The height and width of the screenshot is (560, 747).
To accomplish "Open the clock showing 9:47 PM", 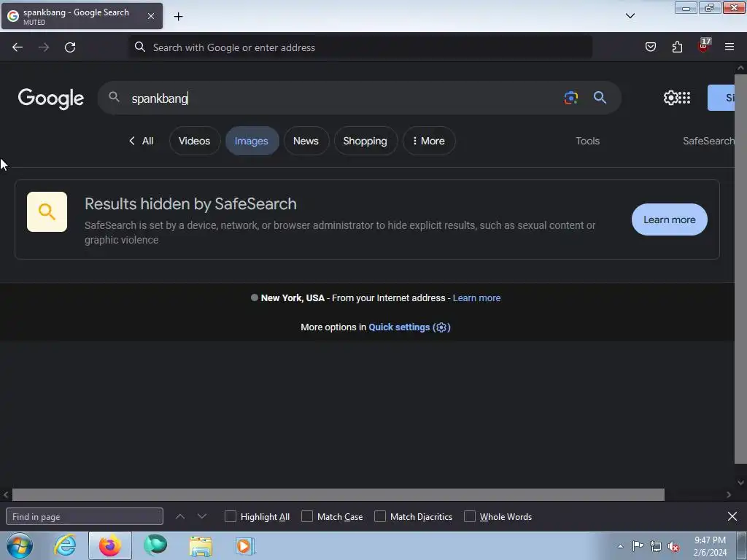I will click(x=710, y=546).
